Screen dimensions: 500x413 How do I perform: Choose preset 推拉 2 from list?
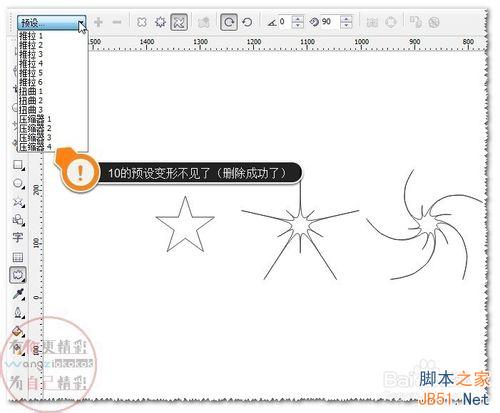53,45
